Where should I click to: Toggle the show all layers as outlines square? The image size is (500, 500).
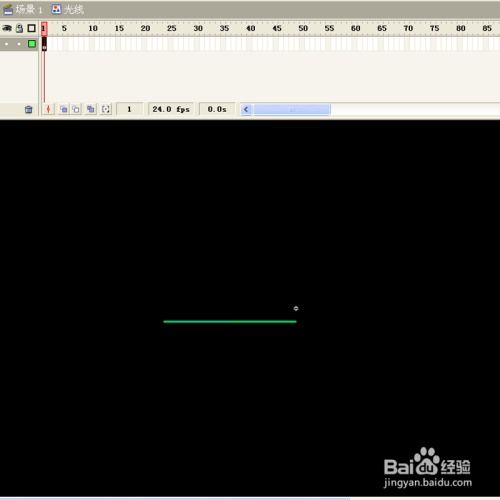click(32, 28)
